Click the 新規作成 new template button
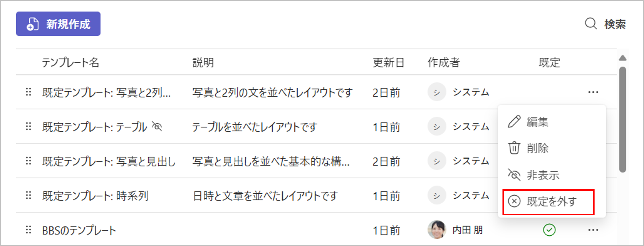 pyautogui.click(x=58, y=24)
